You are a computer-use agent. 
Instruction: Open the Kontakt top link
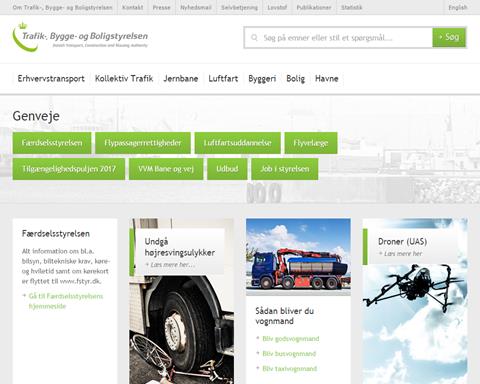point(132,7)
